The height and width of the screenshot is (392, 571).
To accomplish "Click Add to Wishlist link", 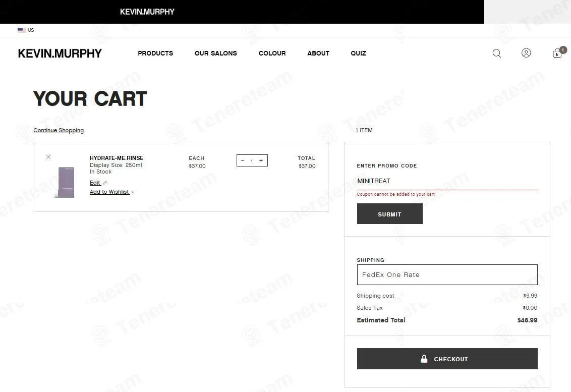I will click(109, 192).
